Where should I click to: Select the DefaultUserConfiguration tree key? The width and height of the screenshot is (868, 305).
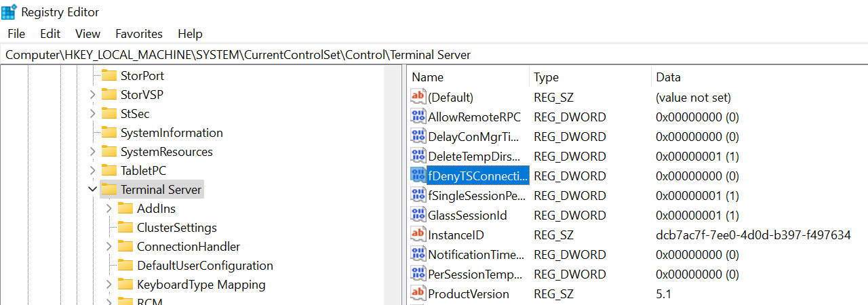pos(205,266)
